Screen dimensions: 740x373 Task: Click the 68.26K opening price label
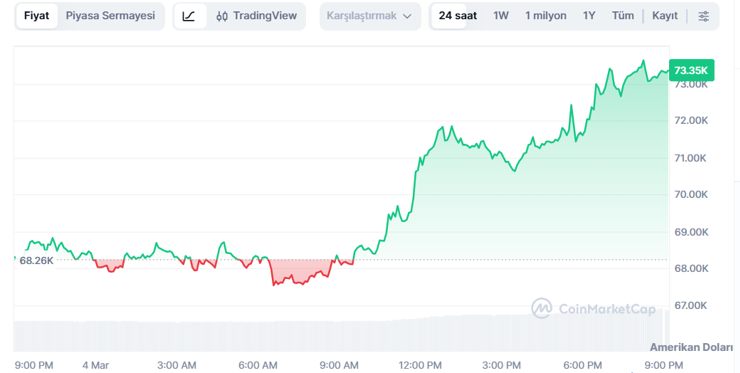(x=36, y=260)
